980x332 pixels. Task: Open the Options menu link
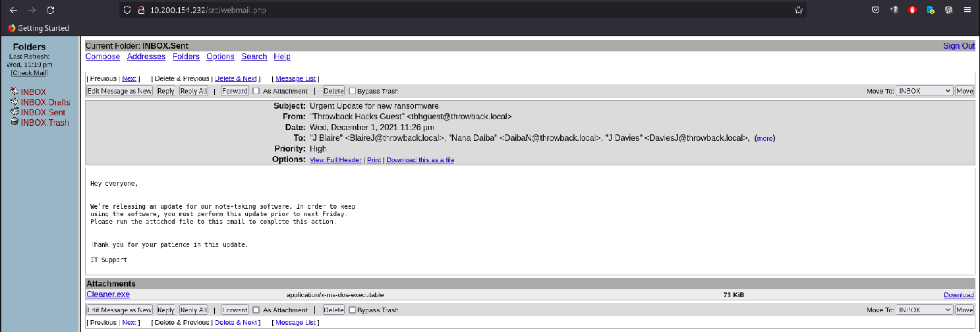click(220, 57)
